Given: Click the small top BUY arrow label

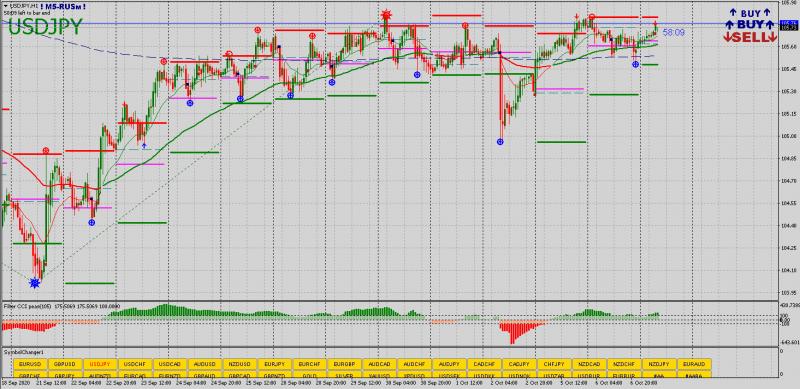Looking at the screenshot, I should coord(751,13).
